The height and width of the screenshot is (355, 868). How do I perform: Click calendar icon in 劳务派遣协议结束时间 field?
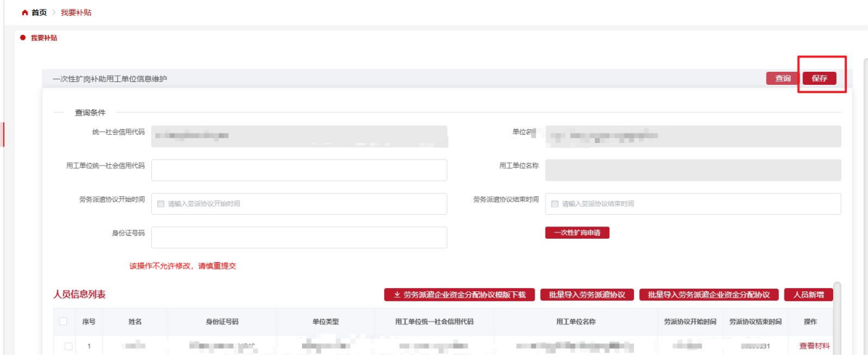555,204
